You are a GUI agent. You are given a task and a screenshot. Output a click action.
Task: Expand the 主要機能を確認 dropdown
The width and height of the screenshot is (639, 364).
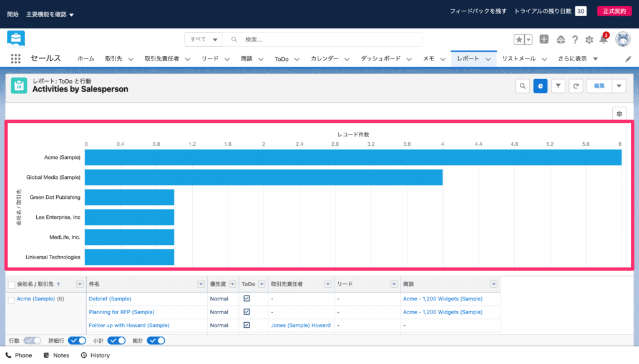[x=50, y=14]
